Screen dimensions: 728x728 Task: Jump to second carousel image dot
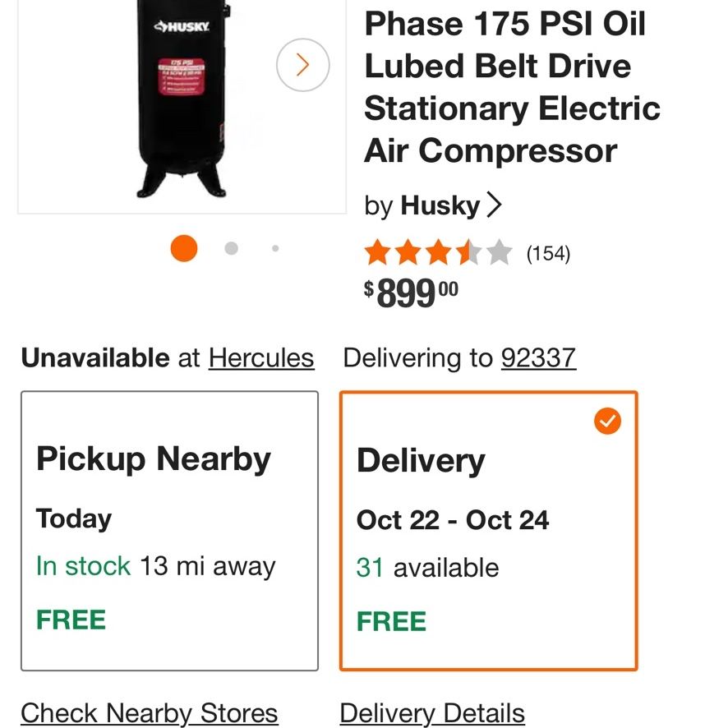(231, 248)
